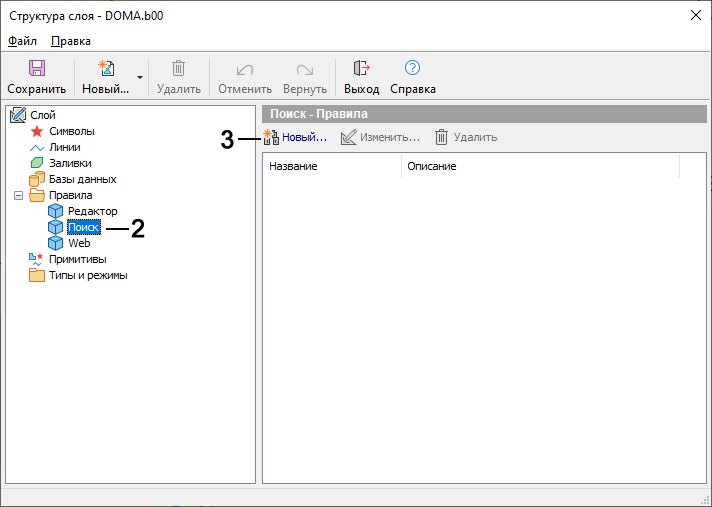
Task: Select Заливки in the tree
Action: [x=70, y=163]
